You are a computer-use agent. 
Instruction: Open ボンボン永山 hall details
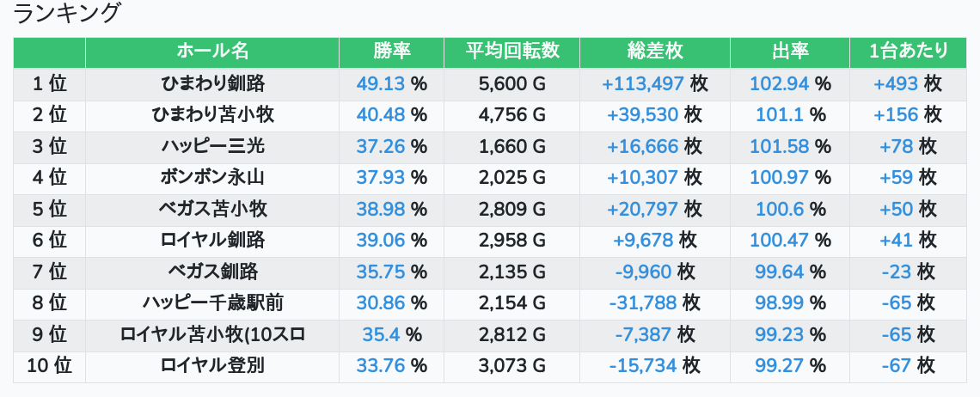click(x=212, y=178)
